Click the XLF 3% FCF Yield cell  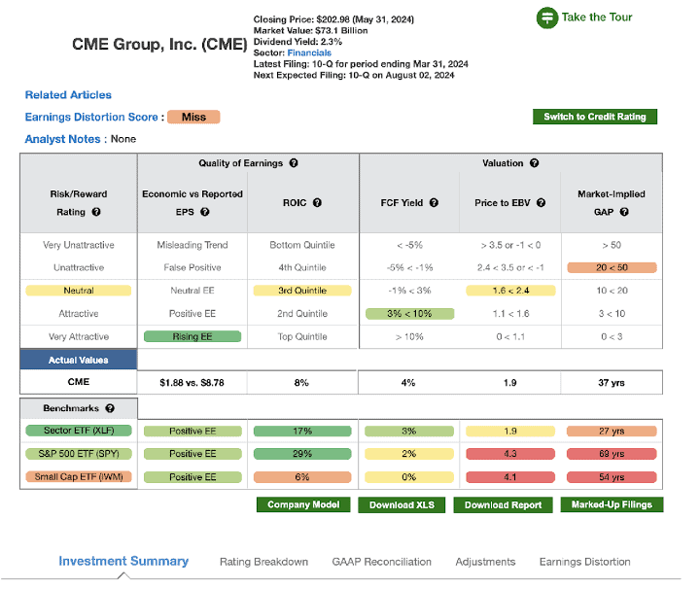(x=409, y=432)
